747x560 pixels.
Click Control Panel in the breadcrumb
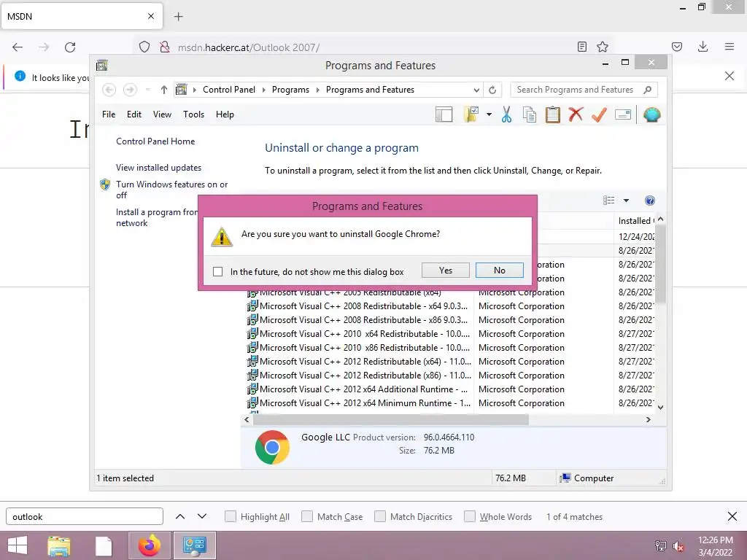[x=228, y=90]
